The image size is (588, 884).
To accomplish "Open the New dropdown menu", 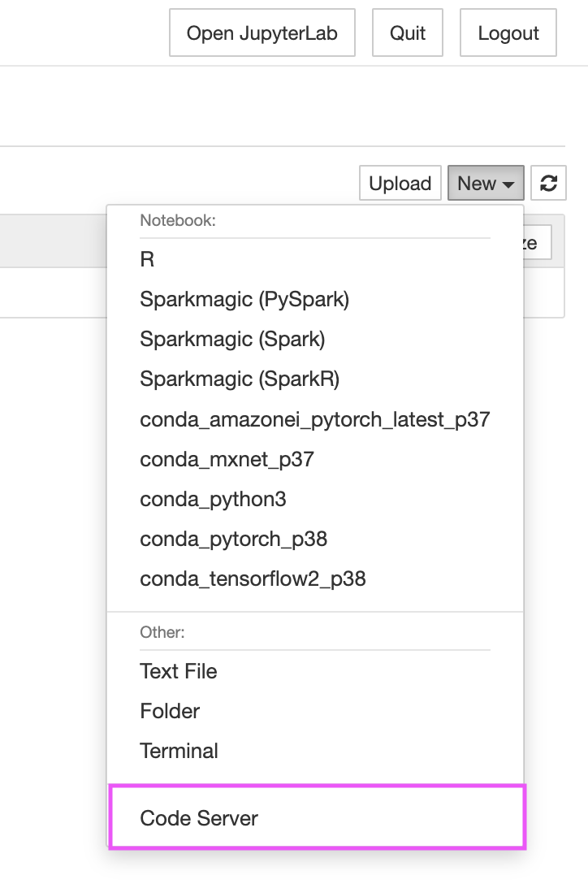I will (x=486, y=183).
